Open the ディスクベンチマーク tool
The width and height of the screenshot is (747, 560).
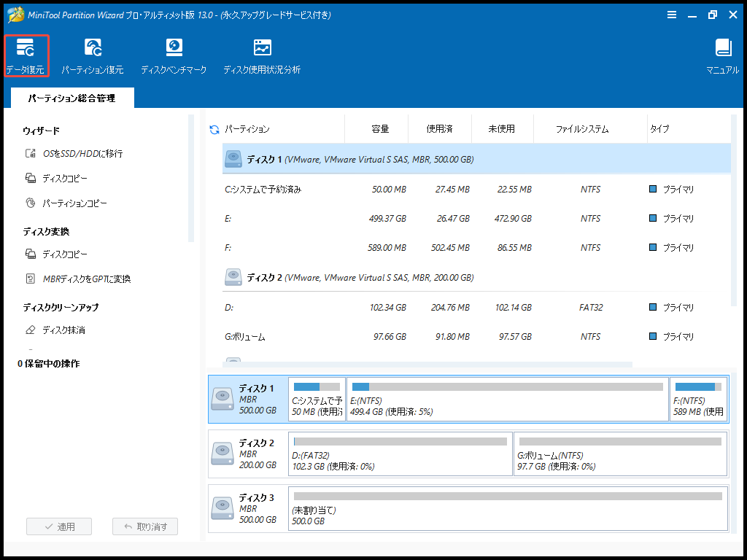point(174,56)
